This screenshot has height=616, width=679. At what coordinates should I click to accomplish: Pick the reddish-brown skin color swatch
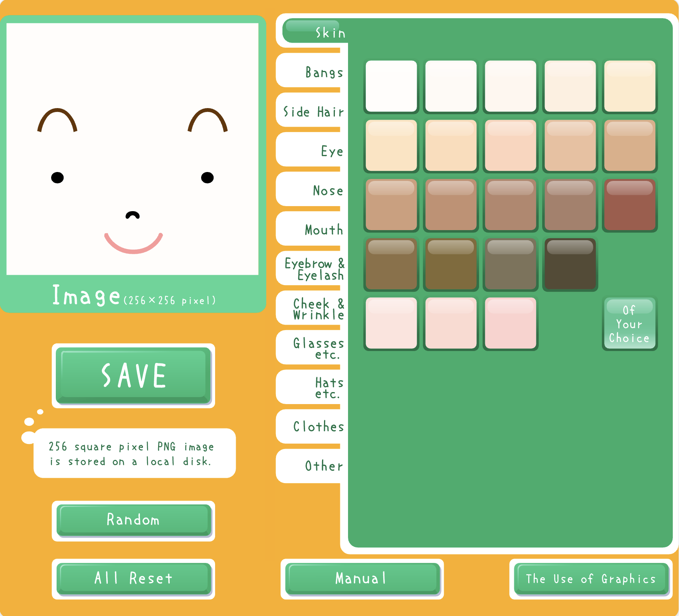(x=629, y=205)
